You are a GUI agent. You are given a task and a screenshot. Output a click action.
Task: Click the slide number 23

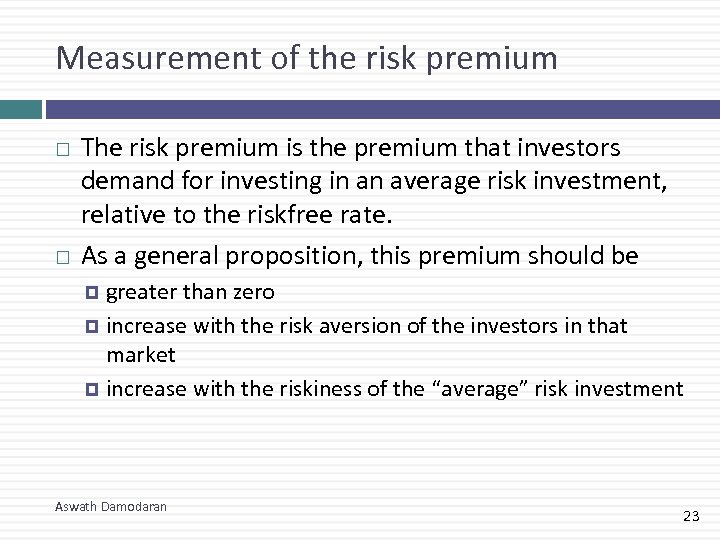point(690,516)
